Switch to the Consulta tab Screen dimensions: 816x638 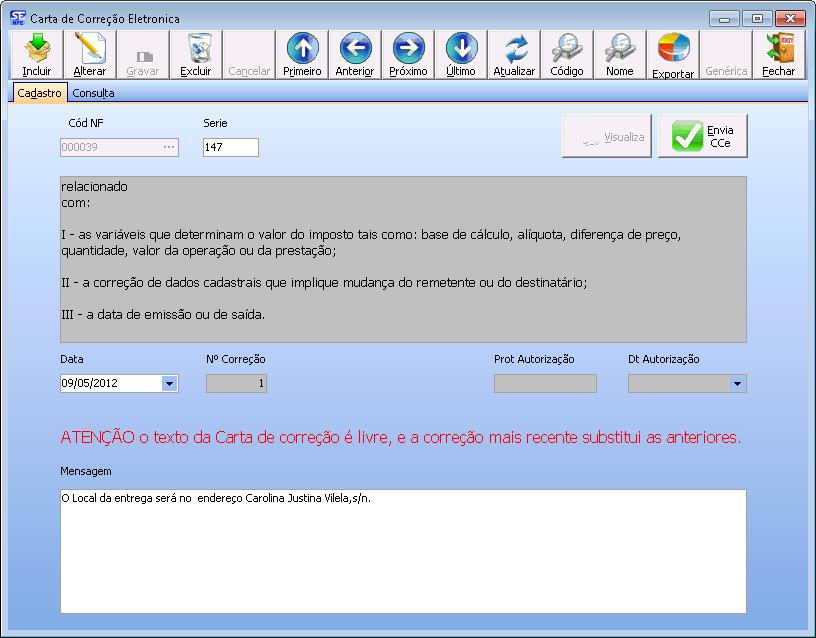[x=93, y=93]
